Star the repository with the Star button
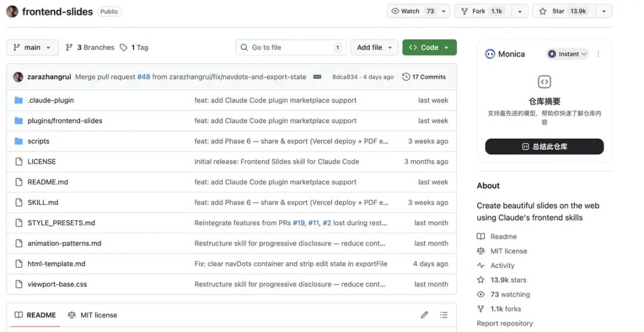 tap(564, 11)
